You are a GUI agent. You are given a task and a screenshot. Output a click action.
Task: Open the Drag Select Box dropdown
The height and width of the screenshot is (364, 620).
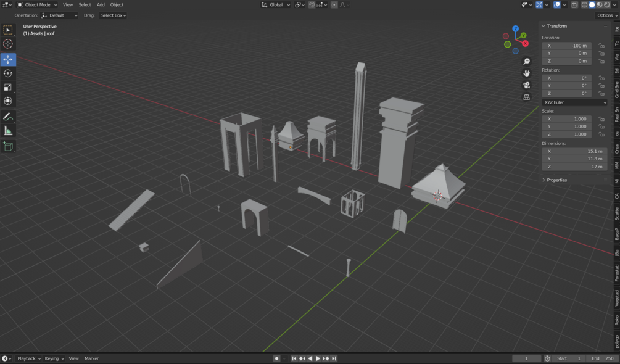tap(113, 15)
